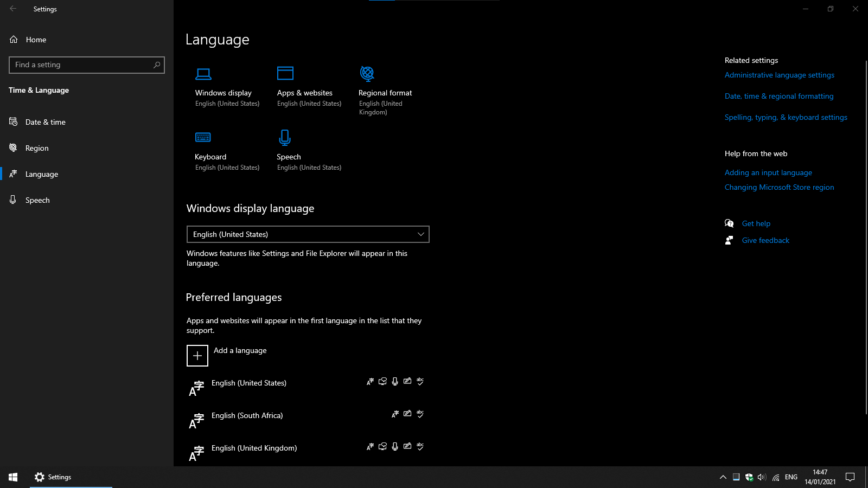The width and height of the screenshot is (868, 488).
Task: Click Add a language button label
Action: (x=240, y=350)
